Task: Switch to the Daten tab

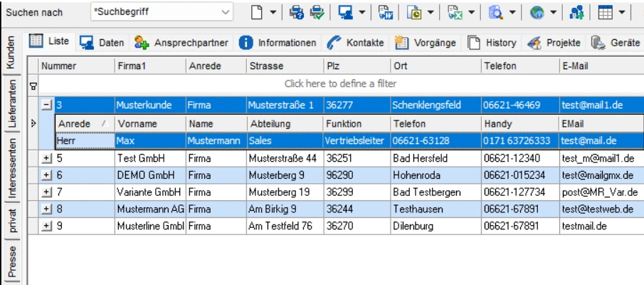Action: [102, 43]
